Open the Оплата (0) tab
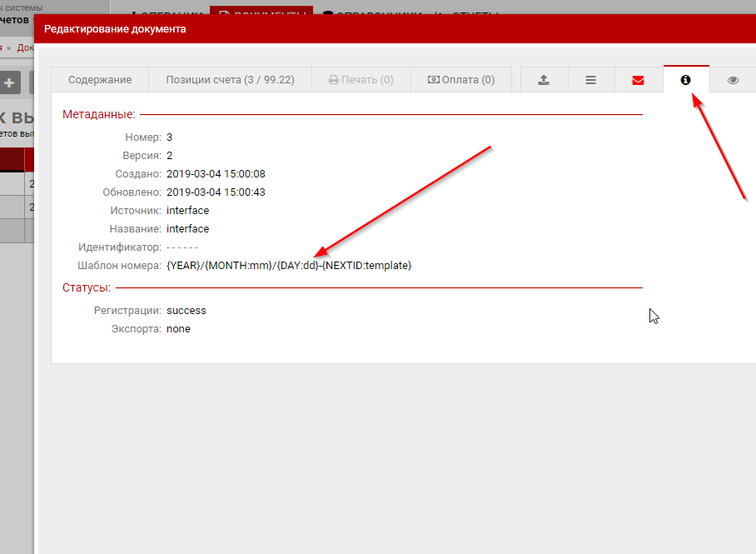Screen dimensions: 756x554 pyautogui.click(x=461, y=80)
